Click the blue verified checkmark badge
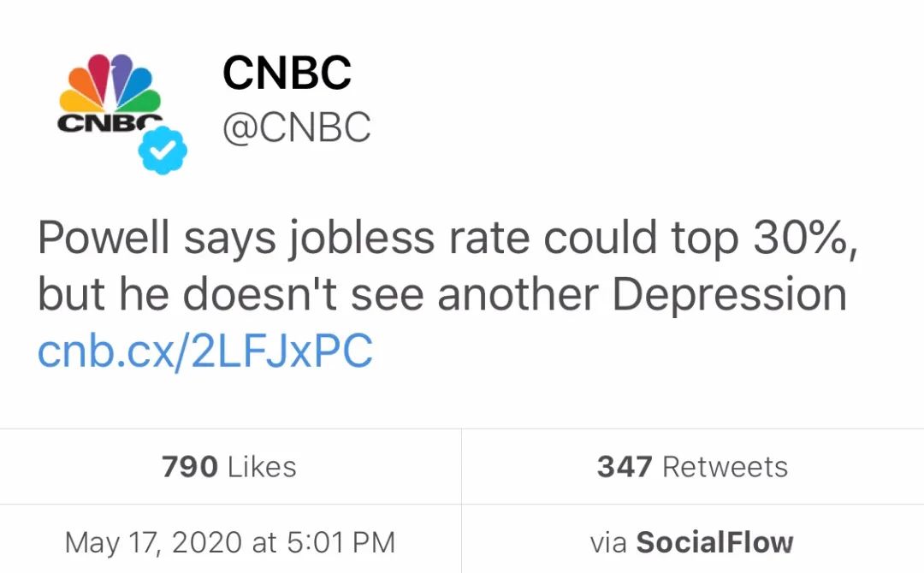This screenshot has width=924, height=573. [x=163, y=151]
